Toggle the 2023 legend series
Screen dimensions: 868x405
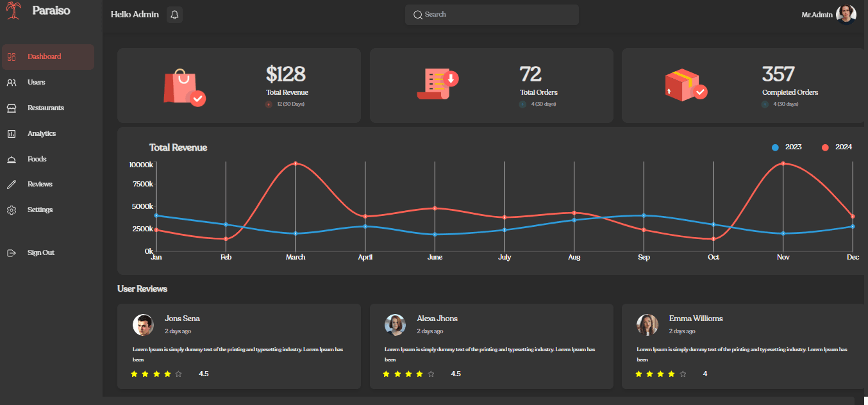(787, 147)
